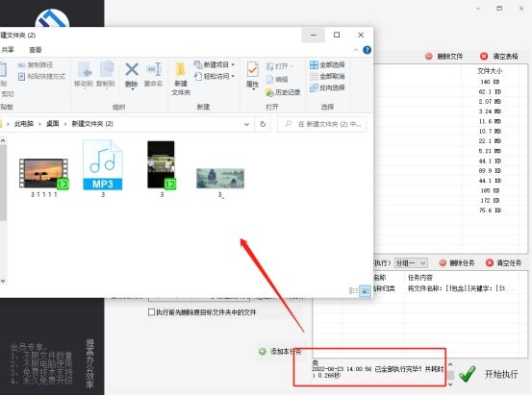This screenshot has height=396, width=532.
Task: Click the green 添加本任务 plus icon
Action: coord(263,352)
